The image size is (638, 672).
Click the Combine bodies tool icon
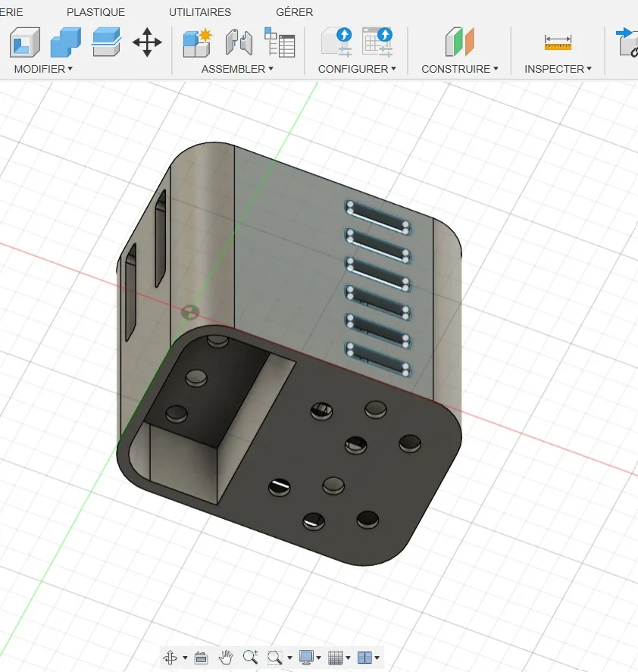coord(66,42)
